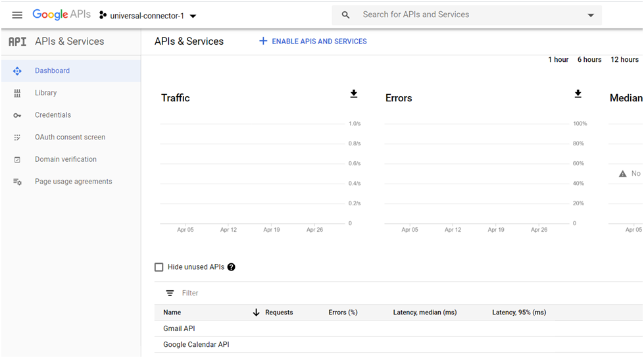Click the Page usage agreements icon
644x358 pixels.
(17, 182)
